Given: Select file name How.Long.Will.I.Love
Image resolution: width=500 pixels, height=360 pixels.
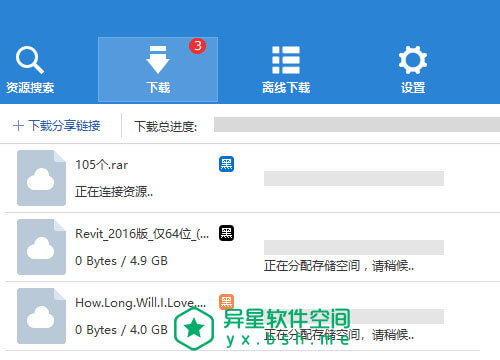Looking at the screenshot, I should (141, 303).
